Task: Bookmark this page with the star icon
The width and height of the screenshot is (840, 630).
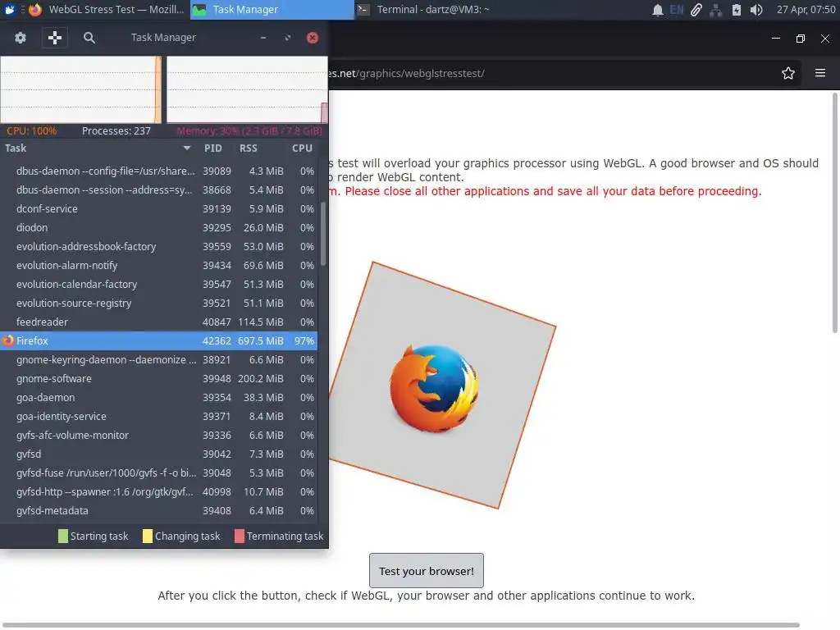Action: click(x=788, y=73)
